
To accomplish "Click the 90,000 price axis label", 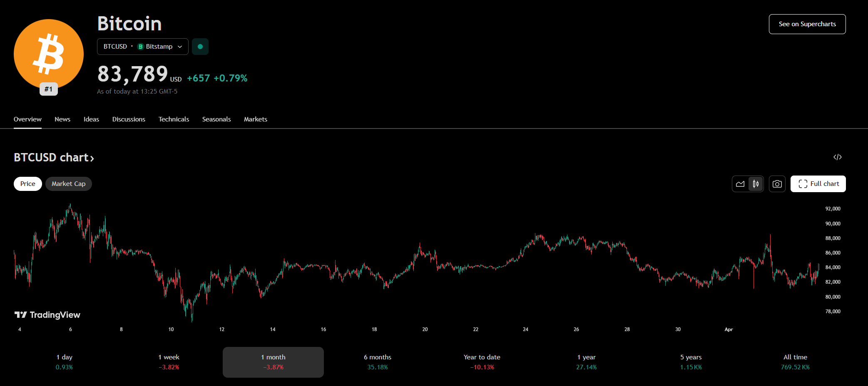I will [x=833, y=224].
